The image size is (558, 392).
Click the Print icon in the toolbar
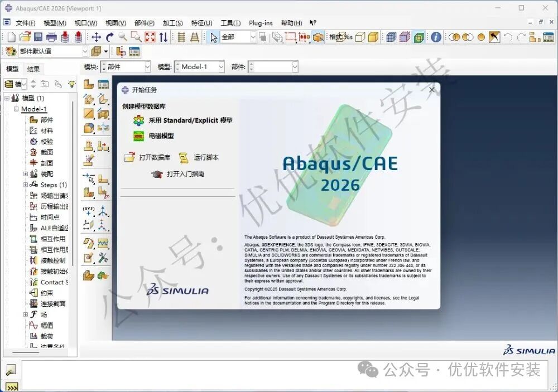coord(51,37)
